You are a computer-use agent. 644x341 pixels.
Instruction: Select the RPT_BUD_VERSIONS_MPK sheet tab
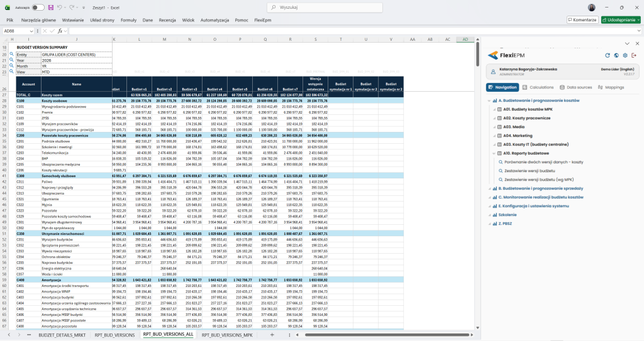pyautogui.click(x=227, y=335)
